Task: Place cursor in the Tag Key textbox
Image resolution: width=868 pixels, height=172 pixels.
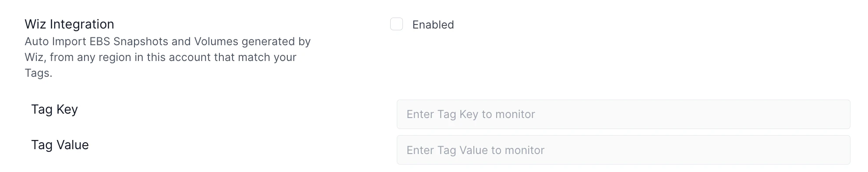Action: pyautogui.click(x=623, y=114)
